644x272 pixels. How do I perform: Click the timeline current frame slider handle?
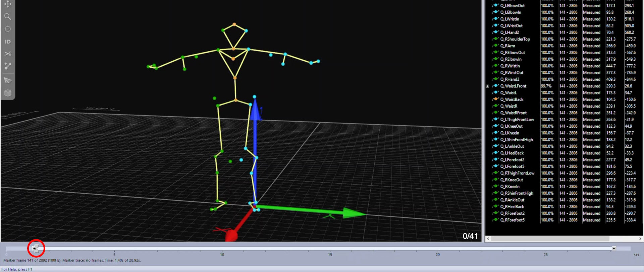[x=36, y=248]
